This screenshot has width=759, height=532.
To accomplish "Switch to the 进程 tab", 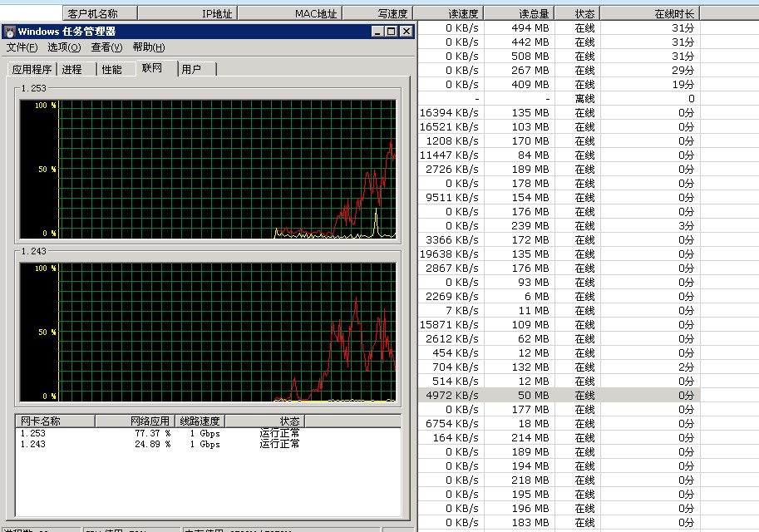I will [72, 70].
